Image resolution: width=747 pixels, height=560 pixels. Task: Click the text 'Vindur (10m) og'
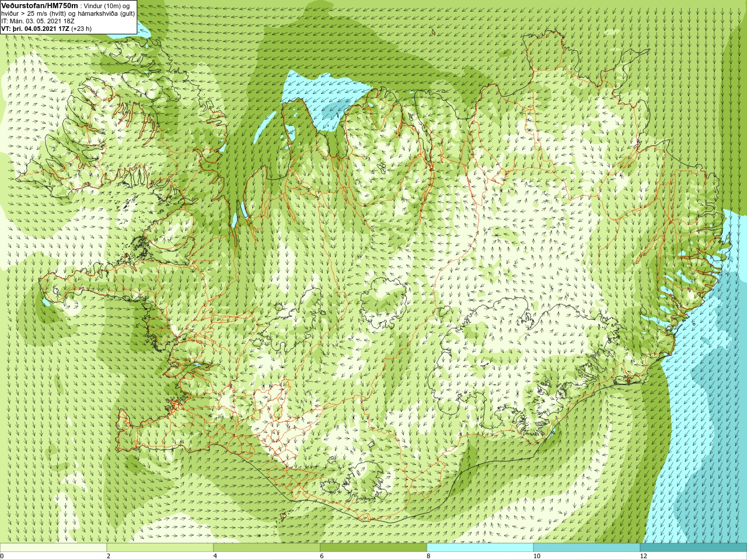pos(107,6)
